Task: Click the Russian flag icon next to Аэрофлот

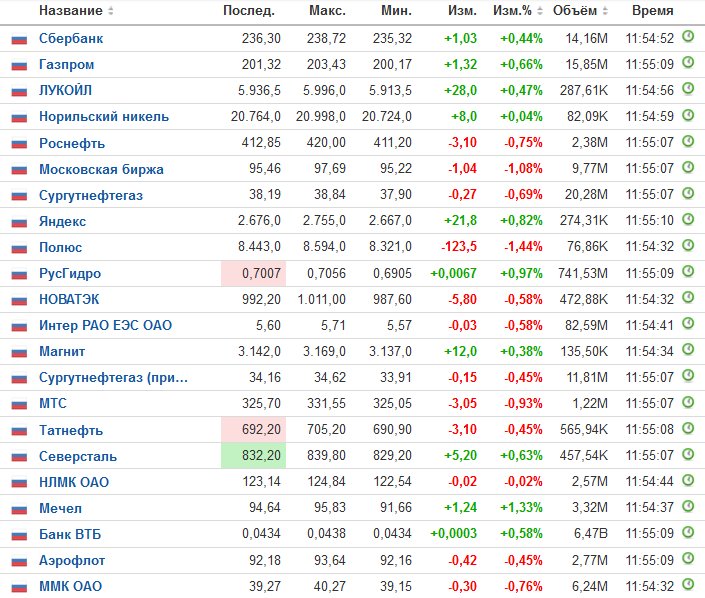Action: tap(19, 561)
